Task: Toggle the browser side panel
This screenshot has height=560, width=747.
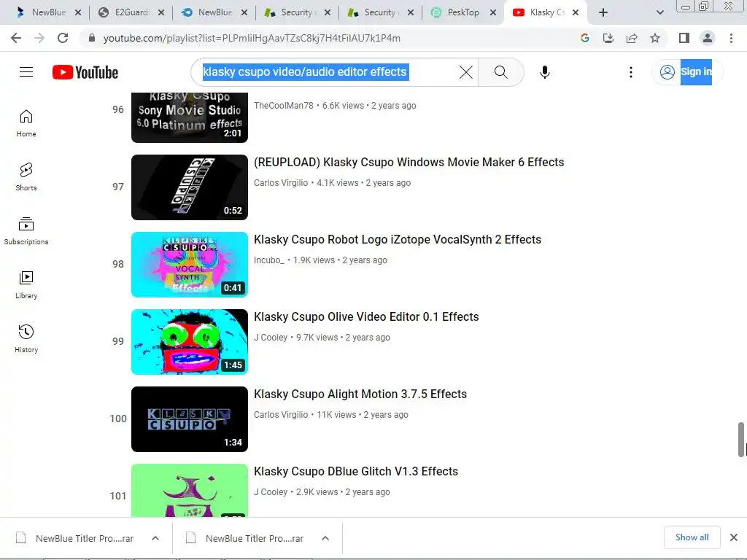Action: [x=684, y=38]
